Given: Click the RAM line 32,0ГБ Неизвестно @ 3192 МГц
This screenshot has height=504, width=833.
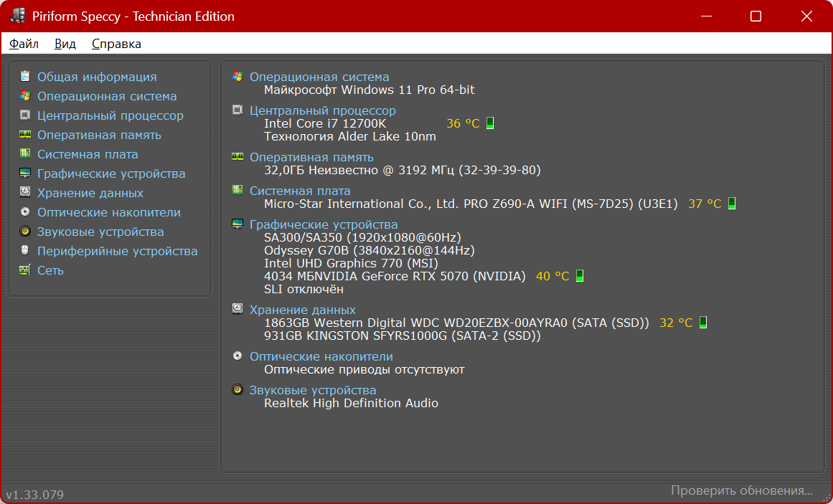Looking at the screenshot, I should point(403,170).
